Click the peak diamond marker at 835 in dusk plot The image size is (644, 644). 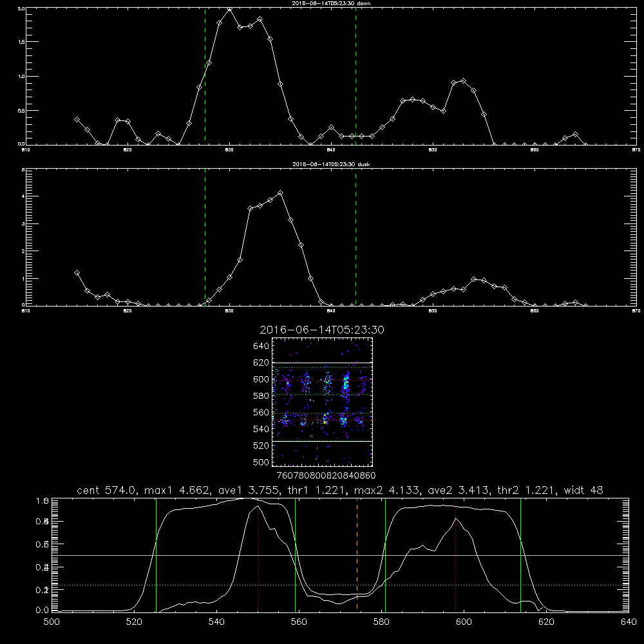[281, 193]
